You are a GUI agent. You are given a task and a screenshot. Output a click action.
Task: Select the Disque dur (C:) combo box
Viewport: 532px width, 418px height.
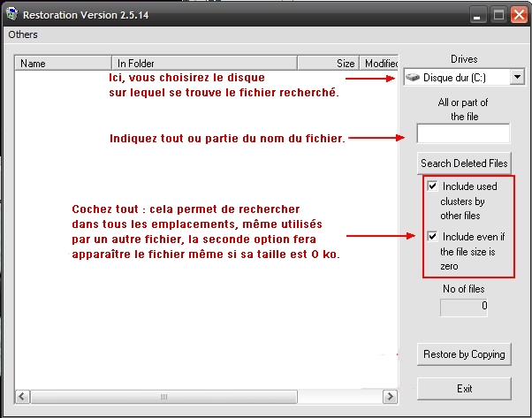point(455,78)
